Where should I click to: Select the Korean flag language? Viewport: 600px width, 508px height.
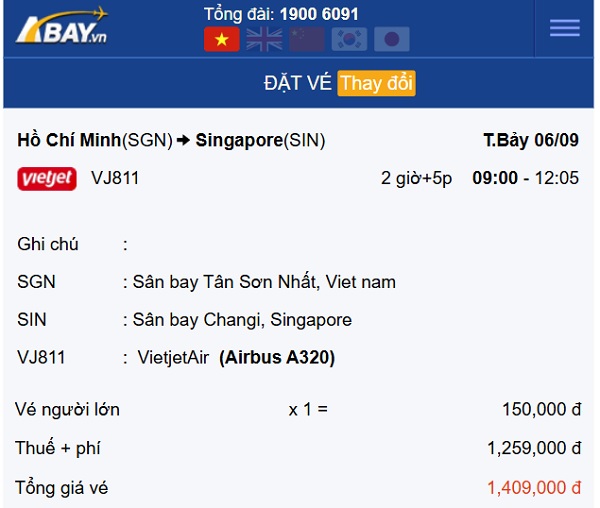(x=349, y=39)
